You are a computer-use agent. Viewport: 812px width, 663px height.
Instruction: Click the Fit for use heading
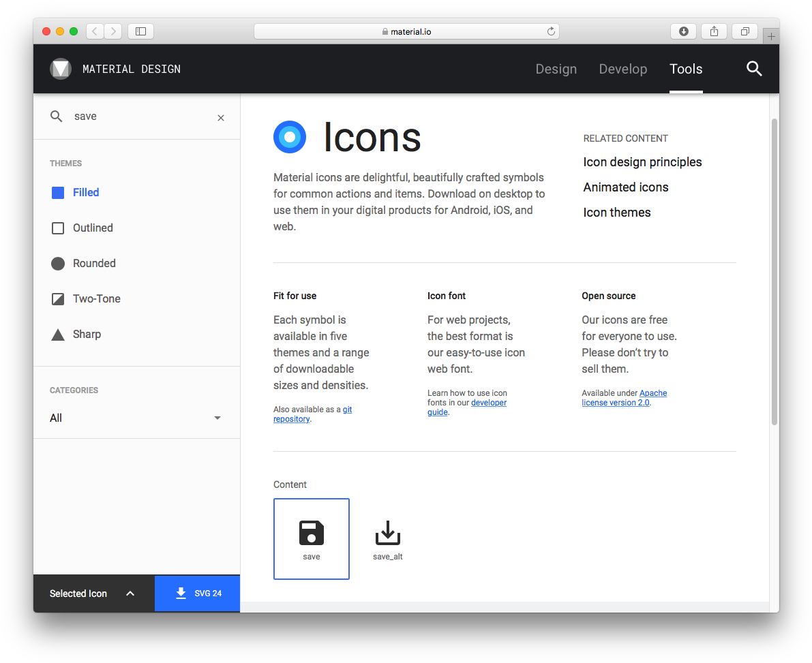(x=295, y=296)
